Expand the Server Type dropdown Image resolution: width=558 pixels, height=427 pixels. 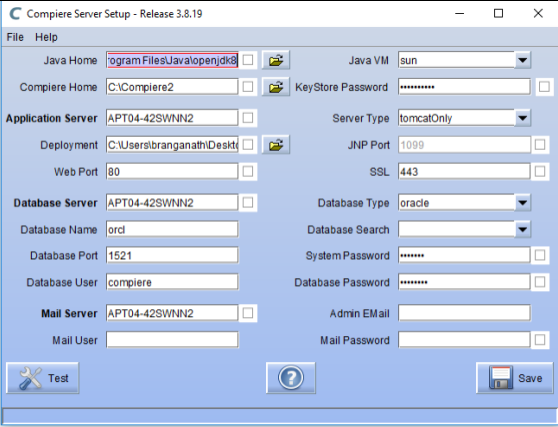pos(522,118)
